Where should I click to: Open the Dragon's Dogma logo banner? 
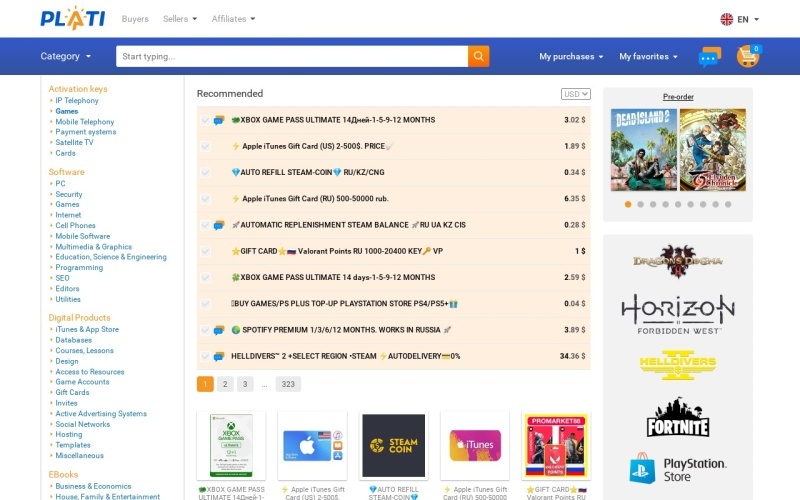[x=678, y=261]
